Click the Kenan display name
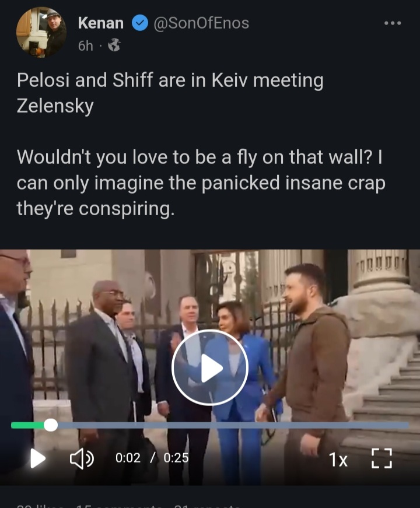Image resolution: width=420 pixels, height=508 pixels. (101, 23)
